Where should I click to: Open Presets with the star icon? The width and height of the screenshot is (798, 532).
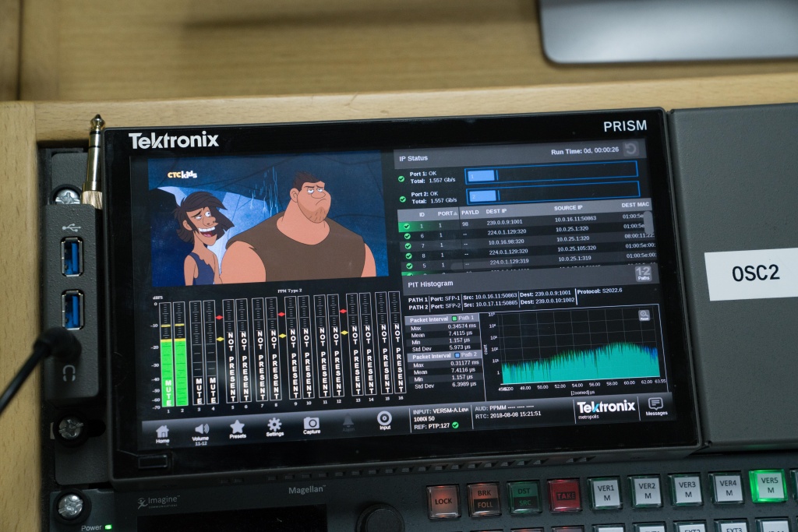tap(238, 429)
